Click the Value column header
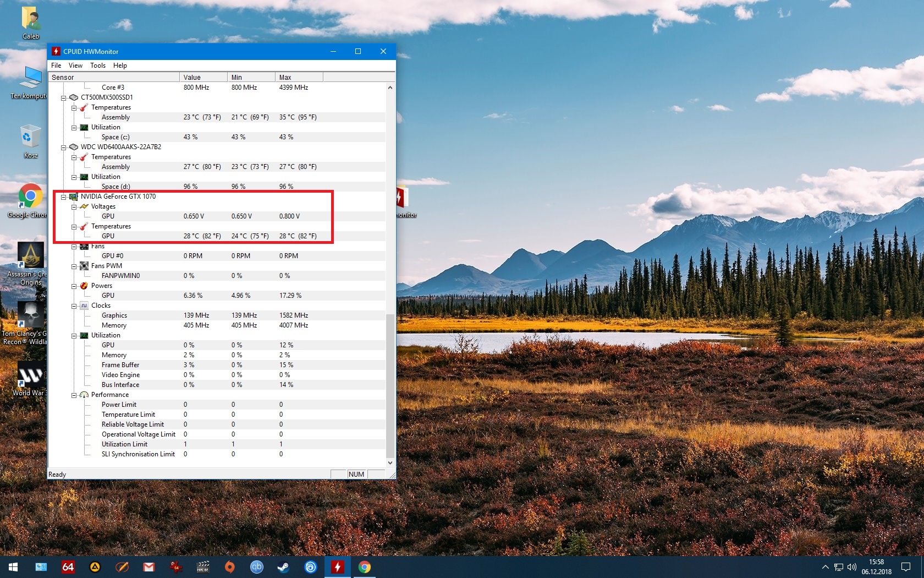The image size is (924, 578). tap(204, 77)
